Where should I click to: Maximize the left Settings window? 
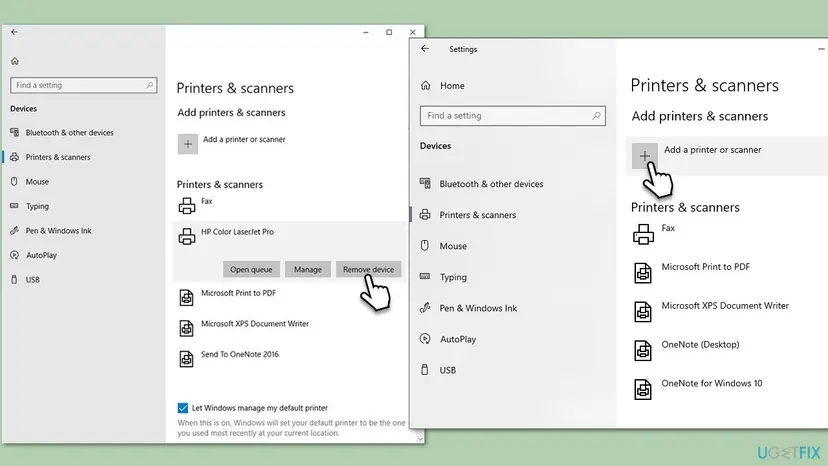coord(389,32)
